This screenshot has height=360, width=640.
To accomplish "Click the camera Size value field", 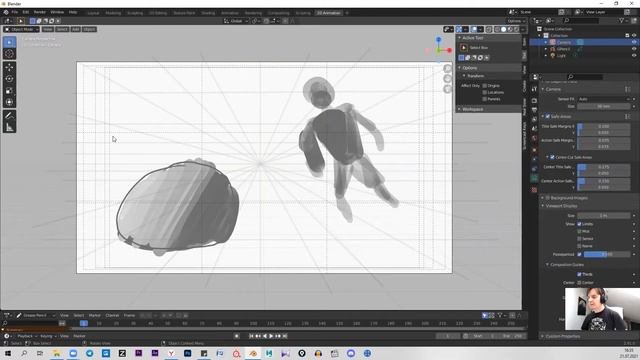I will [x=604, y=106].
